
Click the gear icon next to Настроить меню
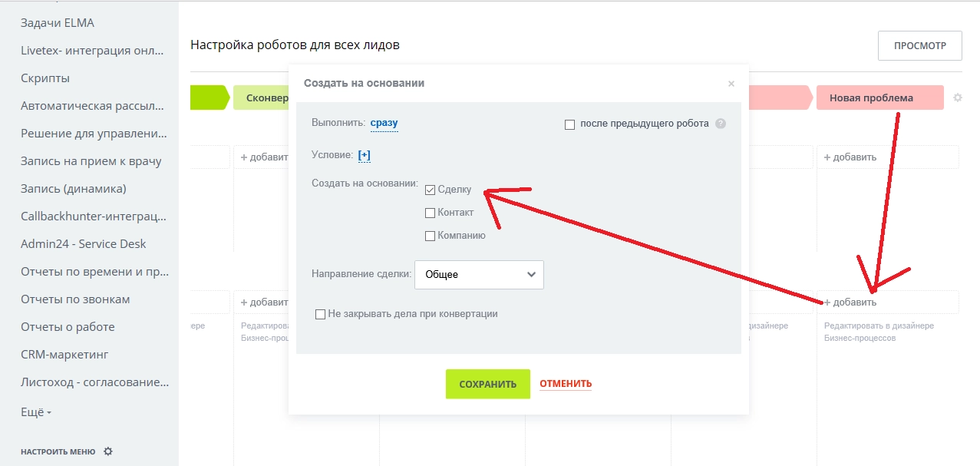[x=108, y=451]
